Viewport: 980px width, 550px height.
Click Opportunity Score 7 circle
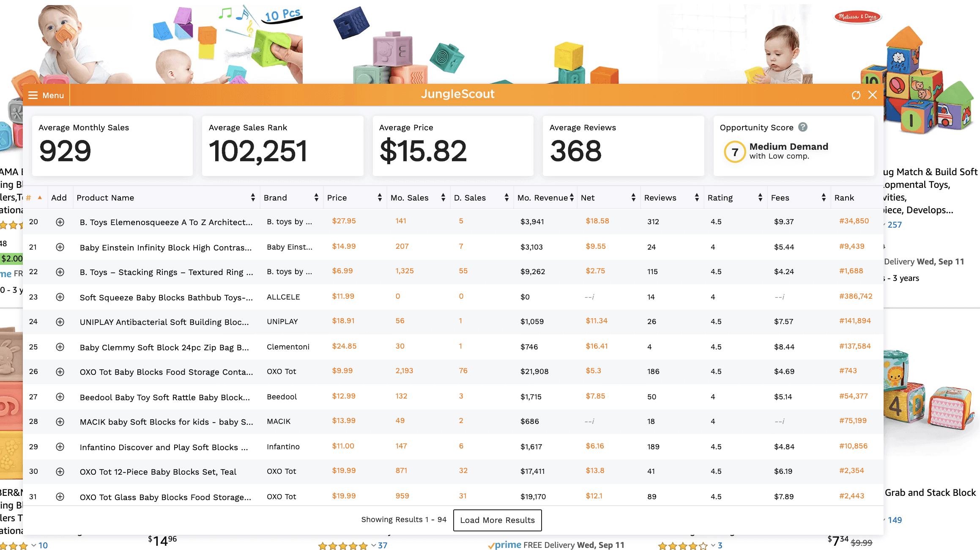pos(735,152)
